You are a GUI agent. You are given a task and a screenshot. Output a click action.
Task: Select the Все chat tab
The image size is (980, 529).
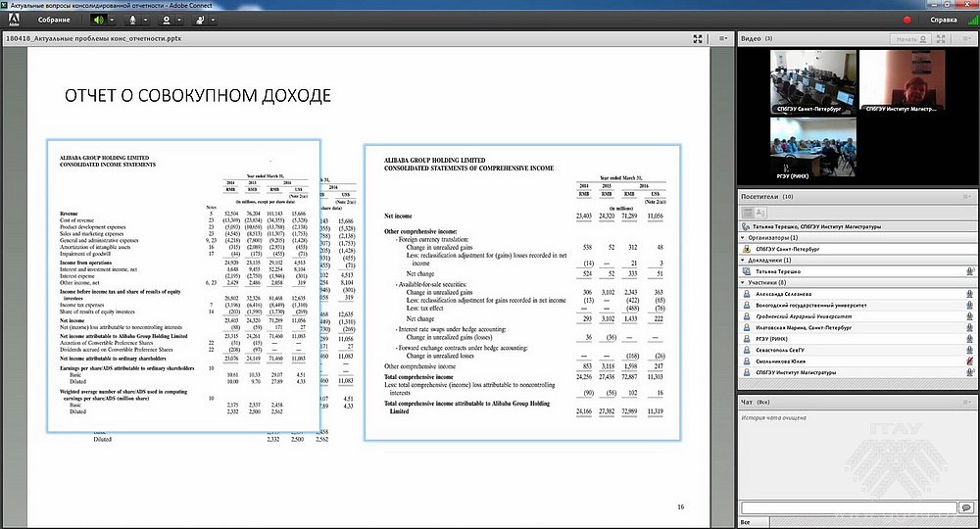coord(746,522)
